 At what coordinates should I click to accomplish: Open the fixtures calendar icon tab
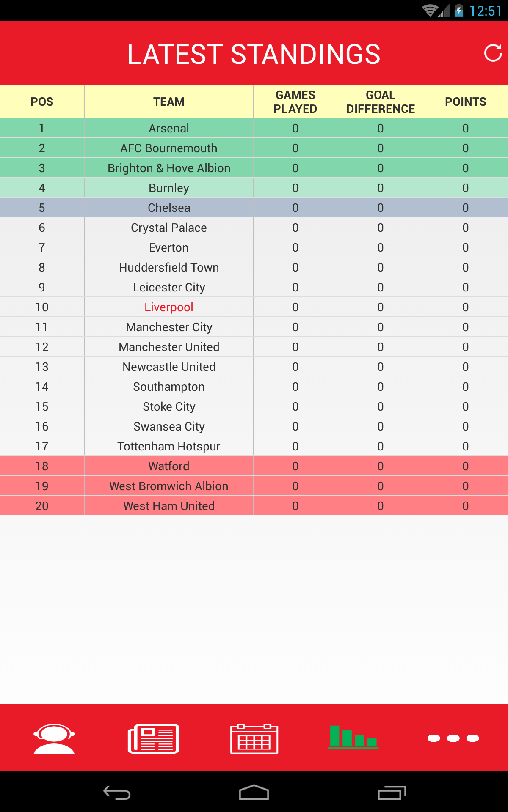click(254, 738)
